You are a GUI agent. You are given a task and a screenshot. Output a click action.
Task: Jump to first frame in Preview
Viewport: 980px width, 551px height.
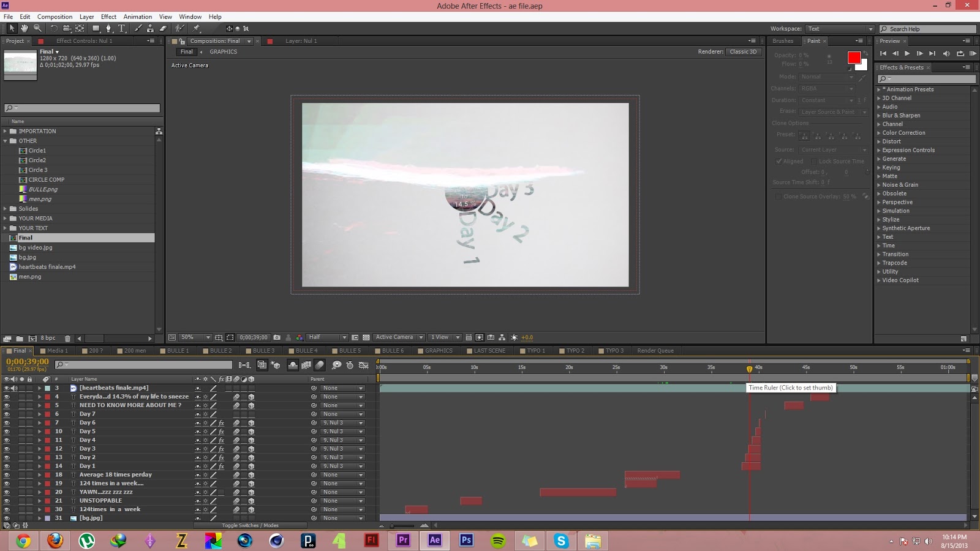(x=883, y=53)
